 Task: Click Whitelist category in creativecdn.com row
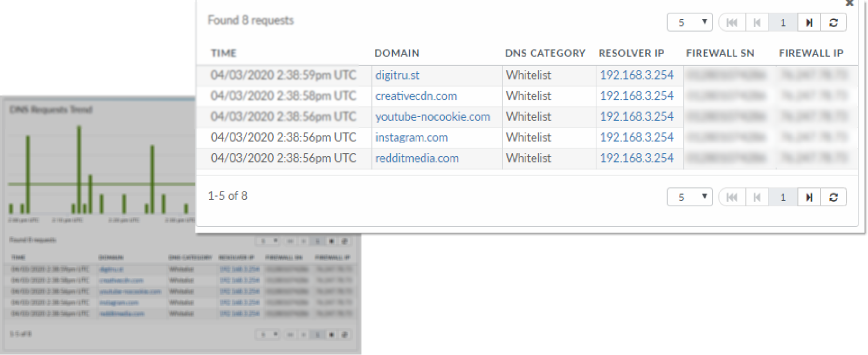529,96
